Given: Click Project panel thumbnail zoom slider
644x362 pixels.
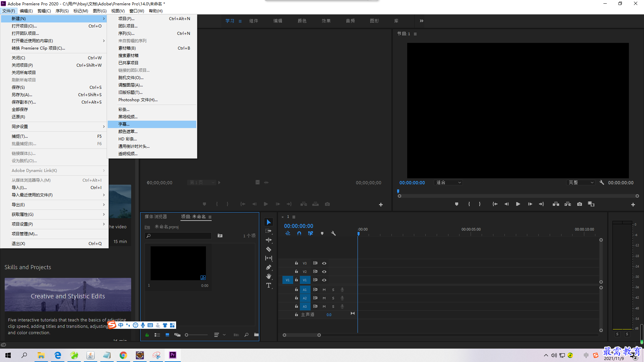Looking at the screenshot, I should click(197, 335).
